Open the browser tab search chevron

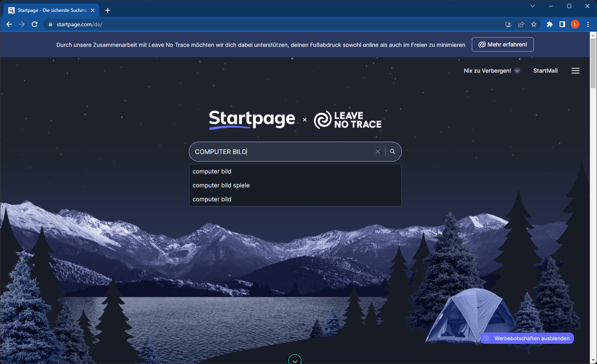(x=532, y=6)
